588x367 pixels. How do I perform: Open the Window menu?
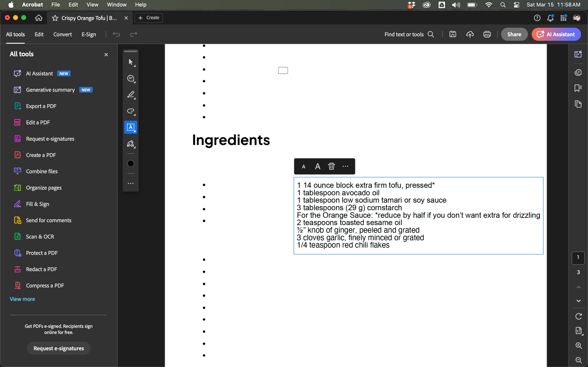(x=117, y=5)
